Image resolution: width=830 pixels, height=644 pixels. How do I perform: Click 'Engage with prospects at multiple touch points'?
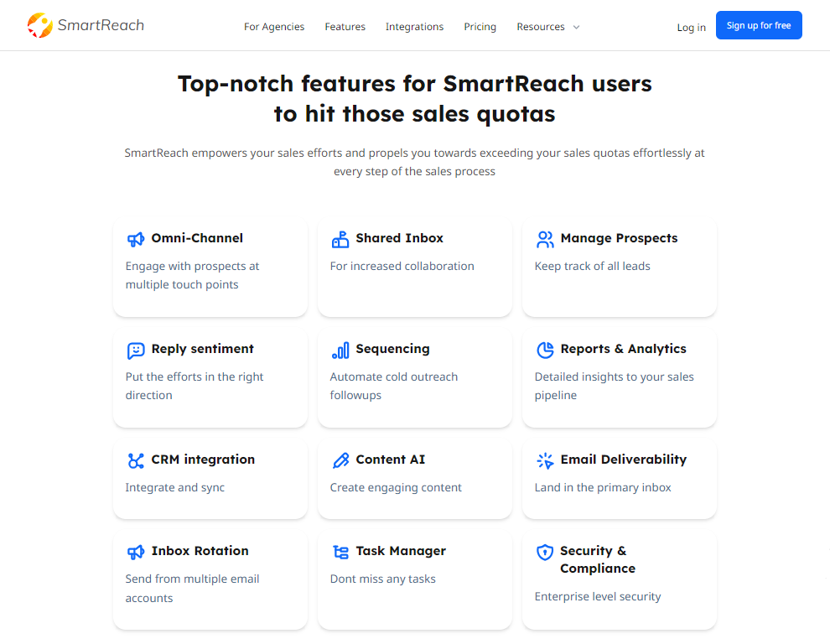192,275
